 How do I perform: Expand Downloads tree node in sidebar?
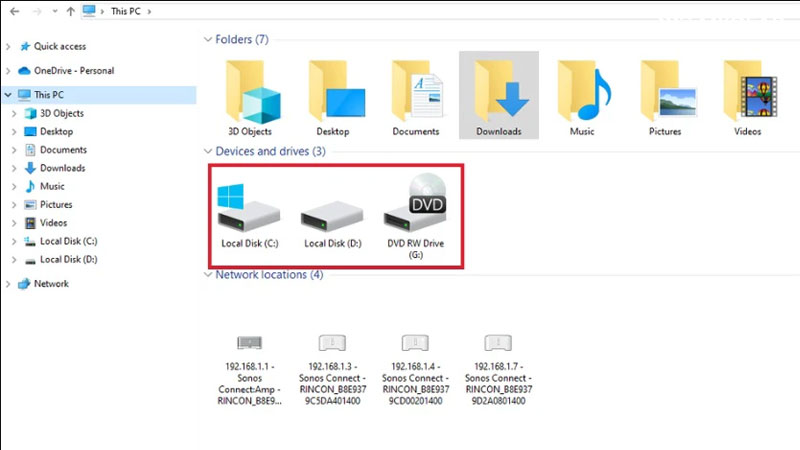pos(14,168)
